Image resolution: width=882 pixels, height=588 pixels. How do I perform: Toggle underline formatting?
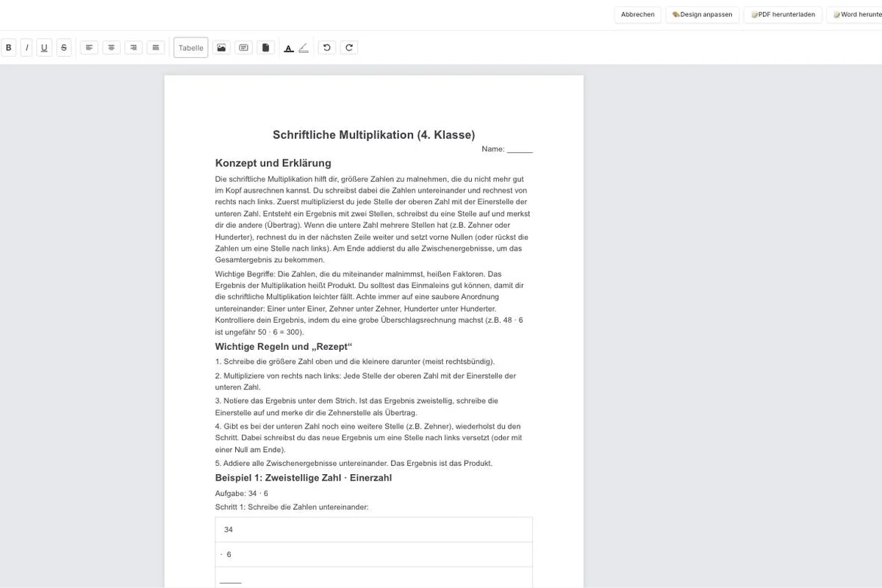pyautogui.click(x=44, y=48)
